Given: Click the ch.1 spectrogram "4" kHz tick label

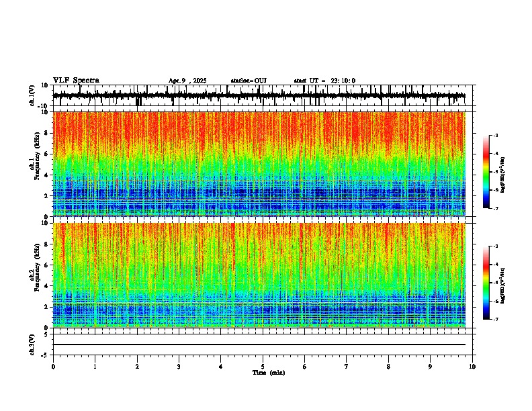Looking at the screenshot, I should pyautogui.click(x=46, y=175).
